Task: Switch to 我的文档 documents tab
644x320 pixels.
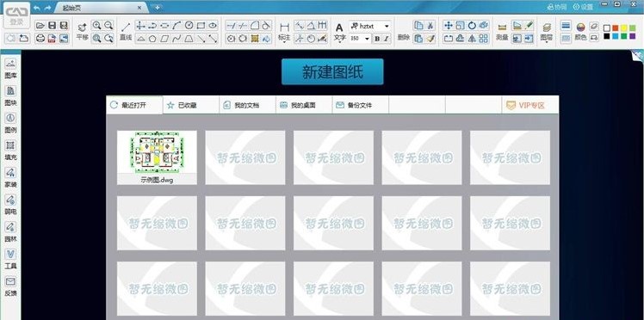Action: (x=247, y=105)
